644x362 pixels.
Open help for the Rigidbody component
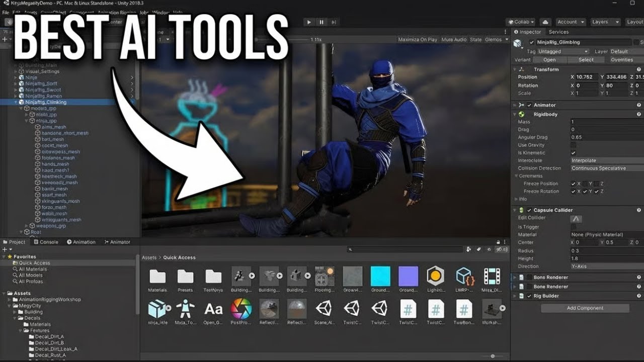click(x=639, y=114)
